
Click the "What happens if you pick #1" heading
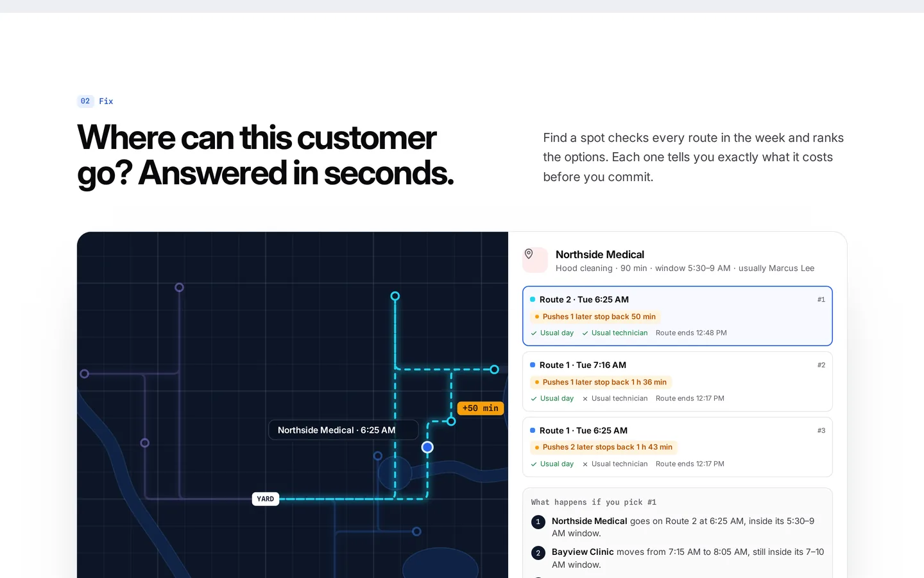594,502
